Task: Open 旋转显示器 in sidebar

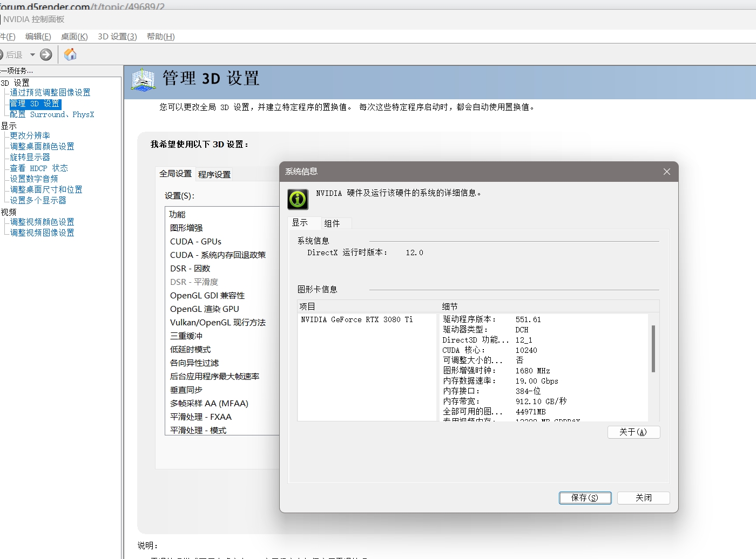Action: tap(30, 158)
